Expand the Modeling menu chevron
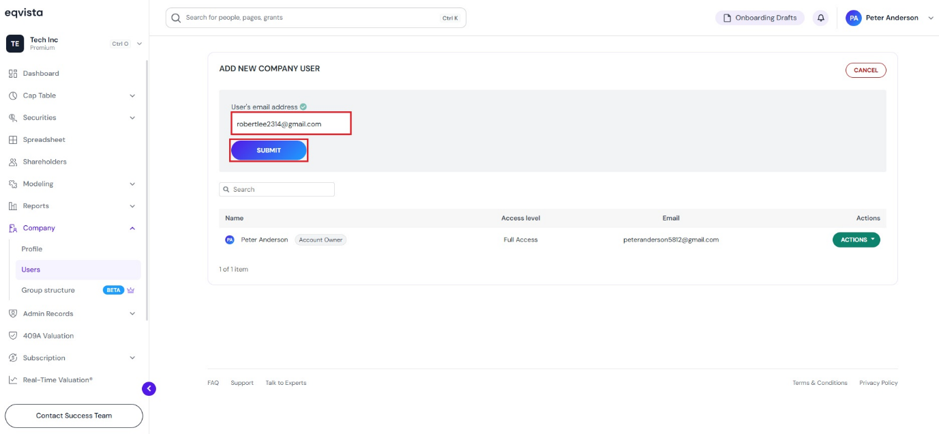The width and height of the screenshot is (939, 434). point(132,184)
